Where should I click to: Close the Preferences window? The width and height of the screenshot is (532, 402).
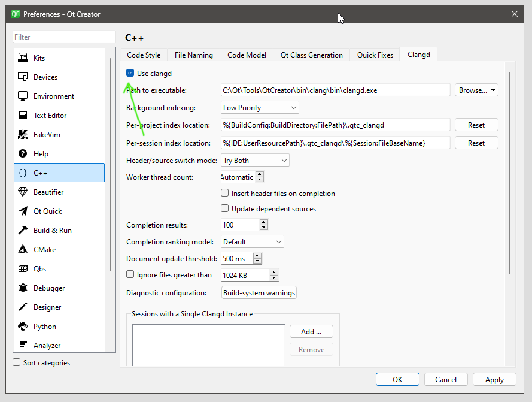(514, 14)
